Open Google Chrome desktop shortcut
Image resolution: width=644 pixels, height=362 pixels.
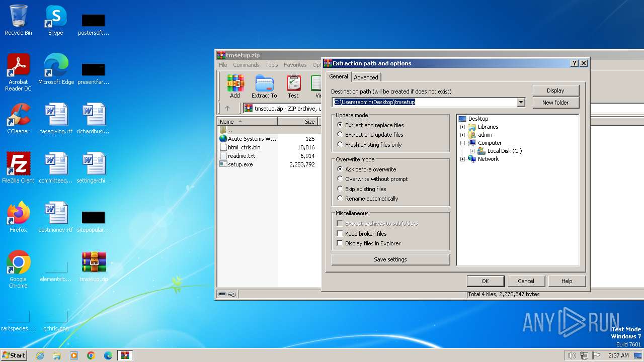(x=18, y=269)
